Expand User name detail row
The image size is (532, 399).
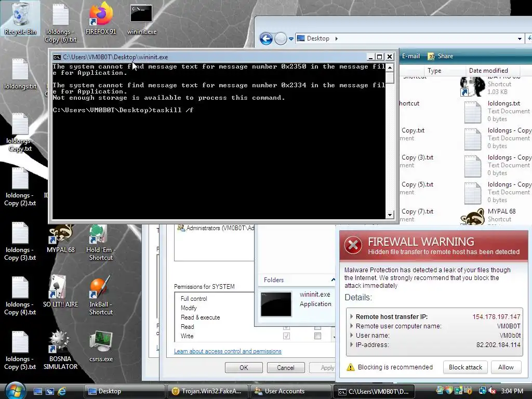(x=352, y=335)
